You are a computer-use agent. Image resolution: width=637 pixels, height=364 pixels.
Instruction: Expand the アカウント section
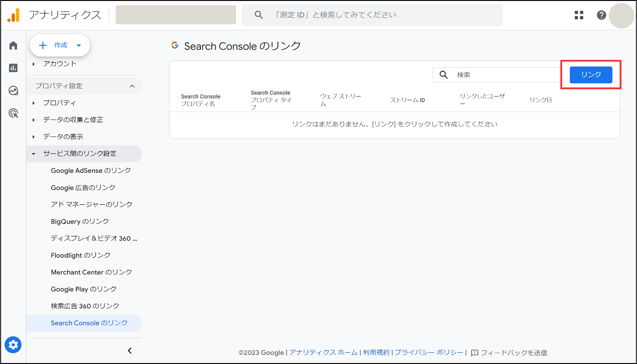point(34,64)
